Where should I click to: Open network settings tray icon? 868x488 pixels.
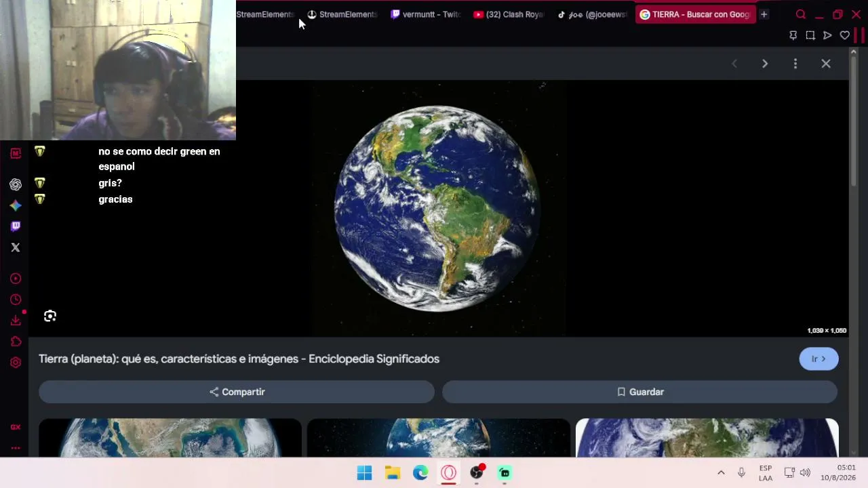pos(789,473)
